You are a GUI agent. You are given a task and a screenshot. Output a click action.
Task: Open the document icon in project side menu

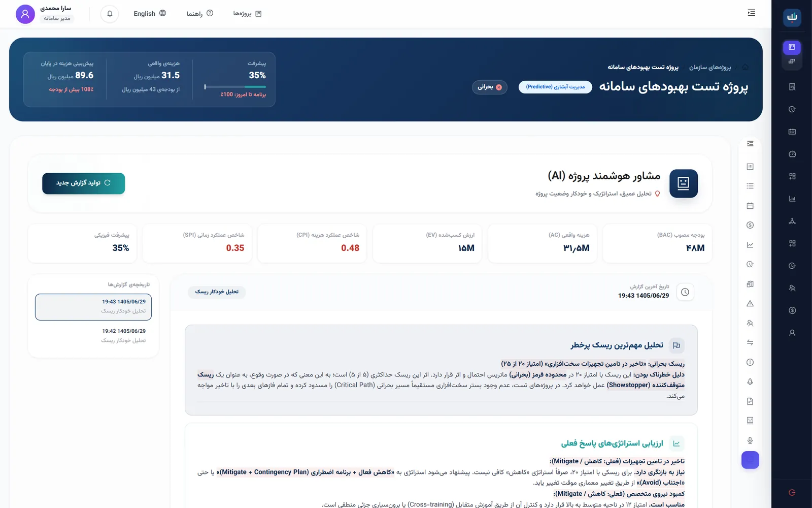(750, 401)
